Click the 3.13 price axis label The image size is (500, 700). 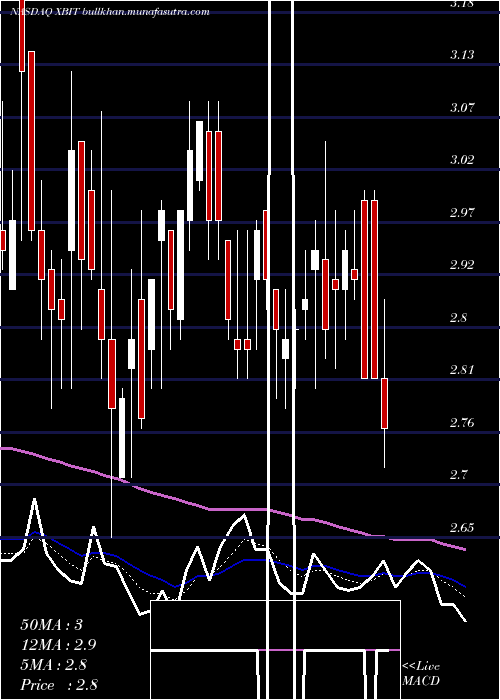[462, 55]
